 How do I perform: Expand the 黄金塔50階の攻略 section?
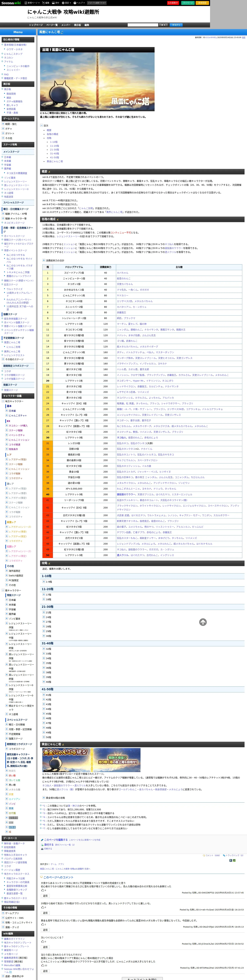click(44, 797)
